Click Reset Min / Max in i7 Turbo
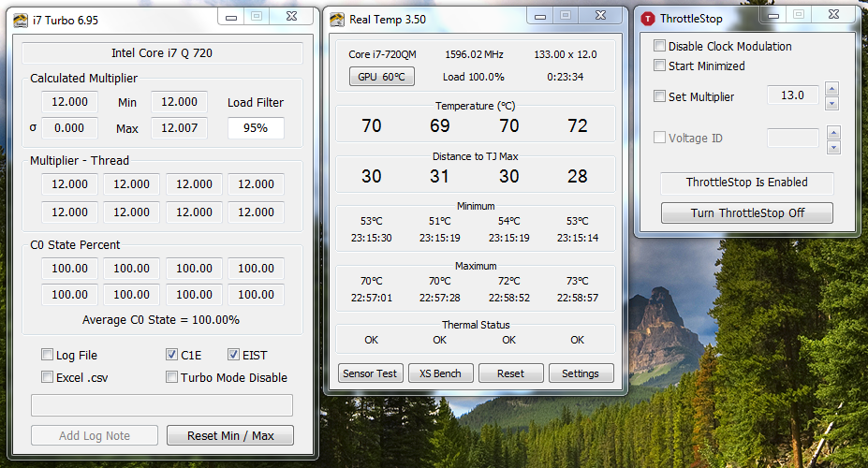 point(230,435)
